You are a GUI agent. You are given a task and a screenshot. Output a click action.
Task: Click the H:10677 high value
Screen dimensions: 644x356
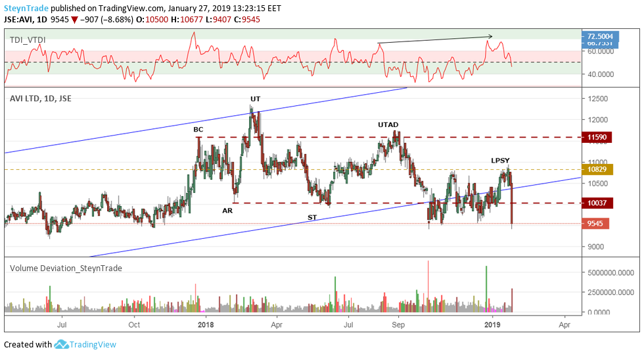187,20
